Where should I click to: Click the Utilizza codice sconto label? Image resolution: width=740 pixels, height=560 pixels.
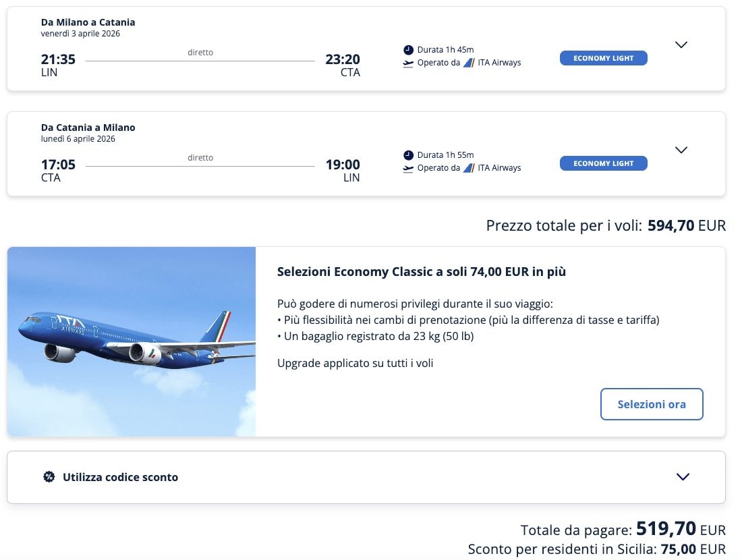(120, 477)
